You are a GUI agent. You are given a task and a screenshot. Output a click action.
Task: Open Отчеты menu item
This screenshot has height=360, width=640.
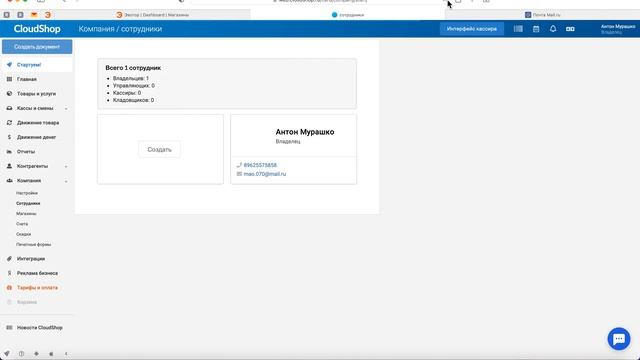[26, 151]
